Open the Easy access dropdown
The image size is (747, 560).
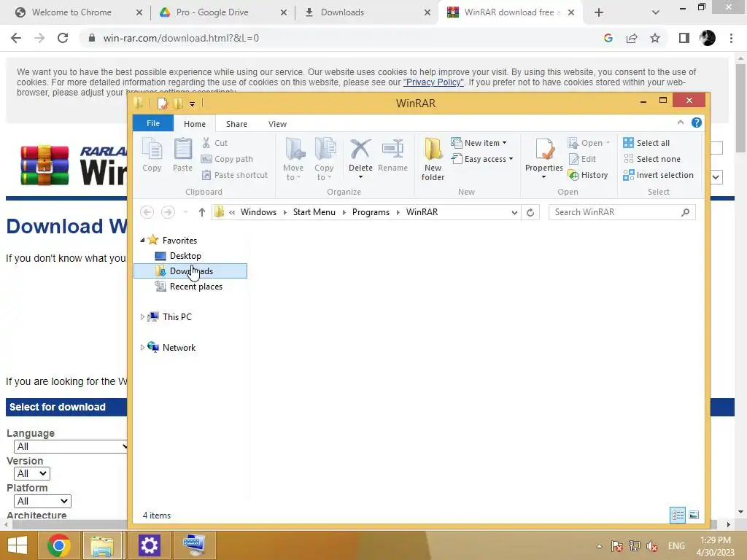482,159
